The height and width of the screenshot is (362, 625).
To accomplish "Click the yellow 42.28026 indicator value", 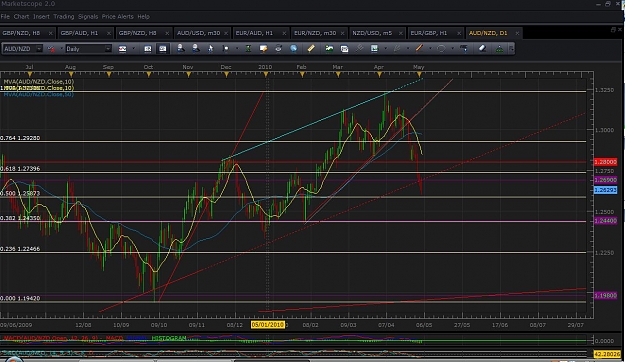I will point(607,354).
